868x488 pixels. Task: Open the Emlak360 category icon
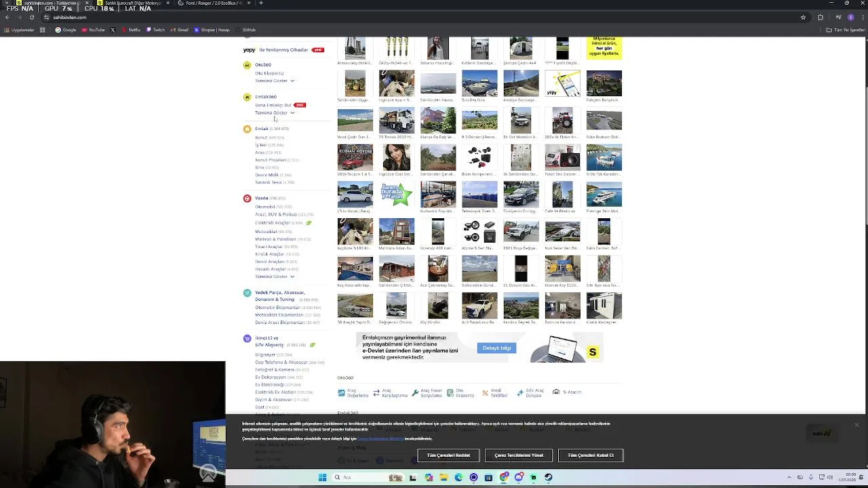pyautogui.click(x=247, y=97)
